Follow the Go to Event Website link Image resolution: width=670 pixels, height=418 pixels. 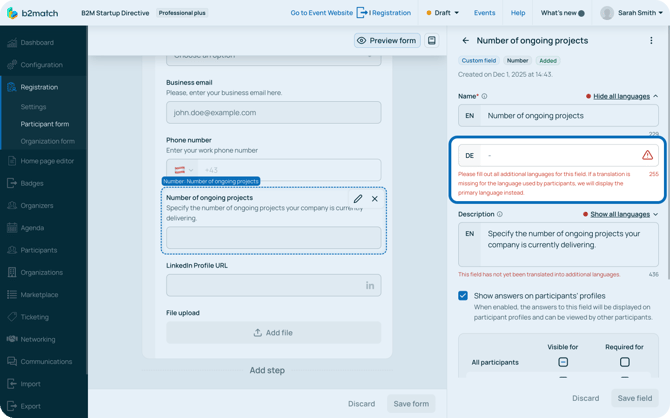(x=321, y=13)
